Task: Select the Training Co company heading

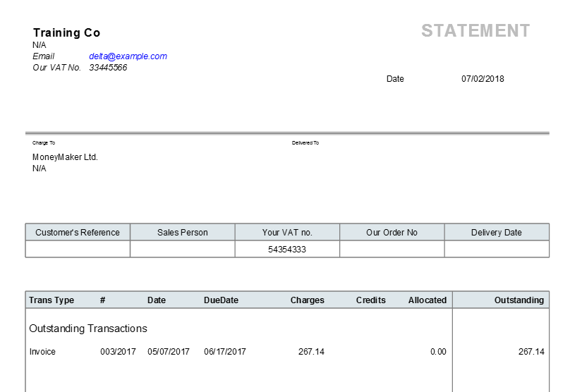Action: tap(66, 32)
